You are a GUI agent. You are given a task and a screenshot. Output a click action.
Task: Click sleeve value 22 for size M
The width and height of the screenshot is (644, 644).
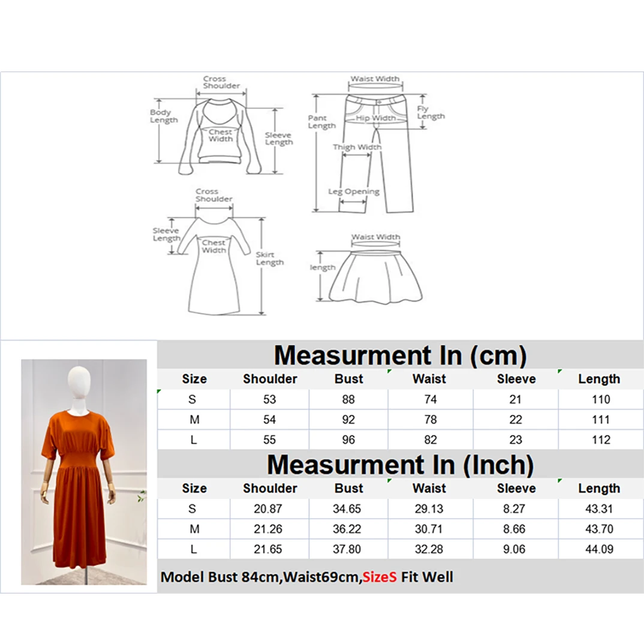pyautogui.click(x=516, y=419)
